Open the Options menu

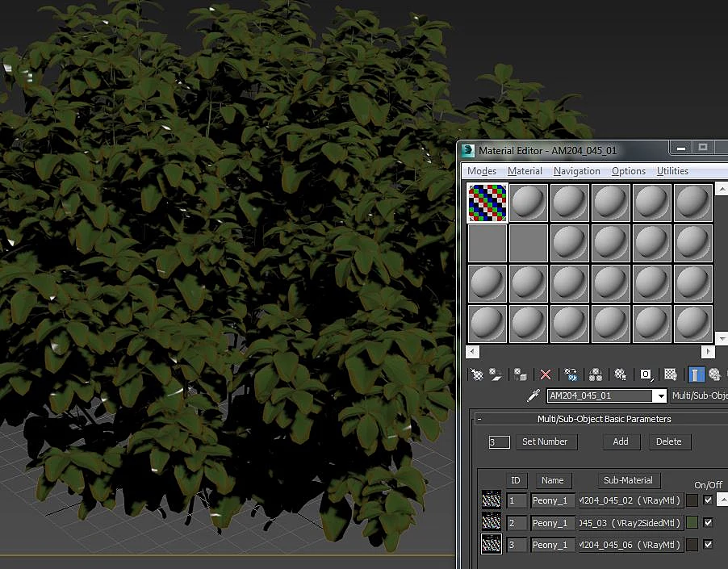click(629, 171)
